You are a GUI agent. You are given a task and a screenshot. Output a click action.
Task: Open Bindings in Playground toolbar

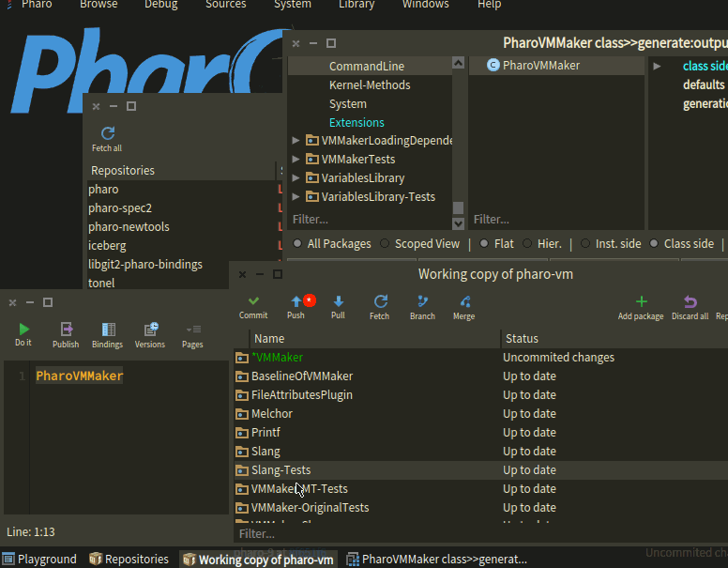point(108,330)
